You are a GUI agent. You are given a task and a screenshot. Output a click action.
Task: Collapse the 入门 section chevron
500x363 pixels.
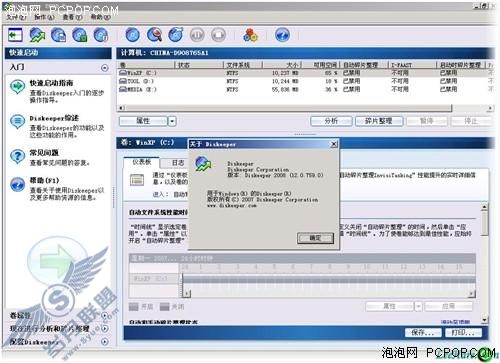click(x=105, y=68)
